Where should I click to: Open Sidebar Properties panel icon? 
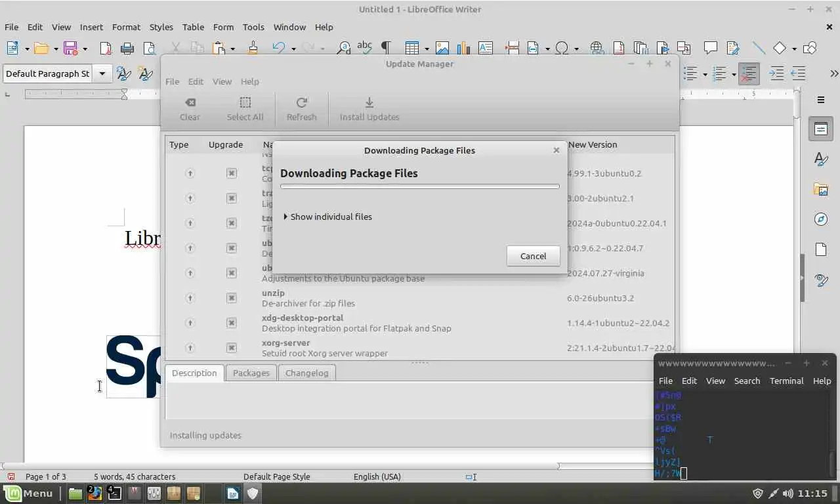tap(821, 129)
